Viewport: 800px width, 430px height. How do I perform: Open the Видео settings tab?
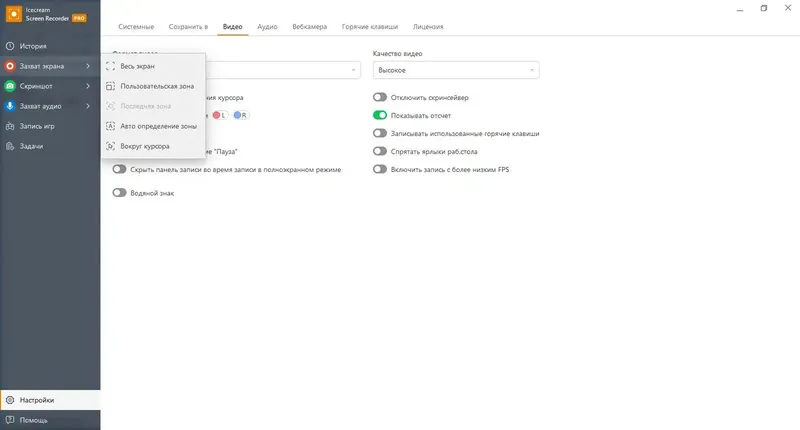coord(233,27)
